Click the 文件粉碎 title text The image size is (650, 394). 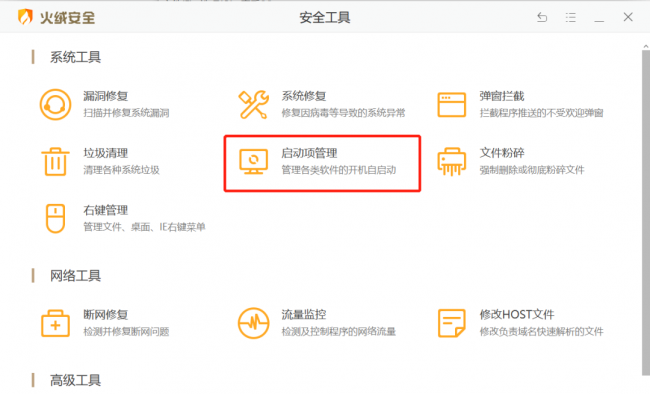coord(502,153)
